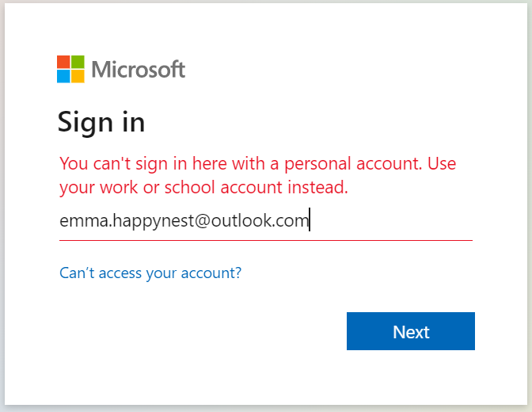Click the Microsoft wordmark text
Viewport: 532px width, 412px height.
139,69
